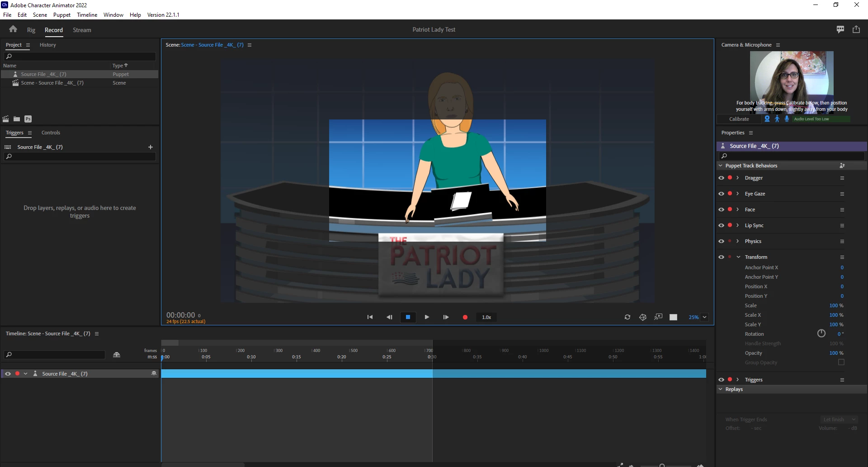This screenshot has width=868, height=467.
Task: Open the Project panel menu icon
Action: pos(28,45)
